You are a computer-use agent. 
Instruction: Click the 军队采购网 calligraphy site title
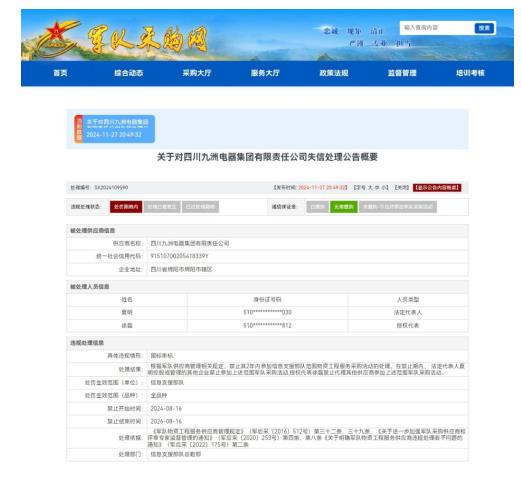pyautogui.click(x=147, y=40)
